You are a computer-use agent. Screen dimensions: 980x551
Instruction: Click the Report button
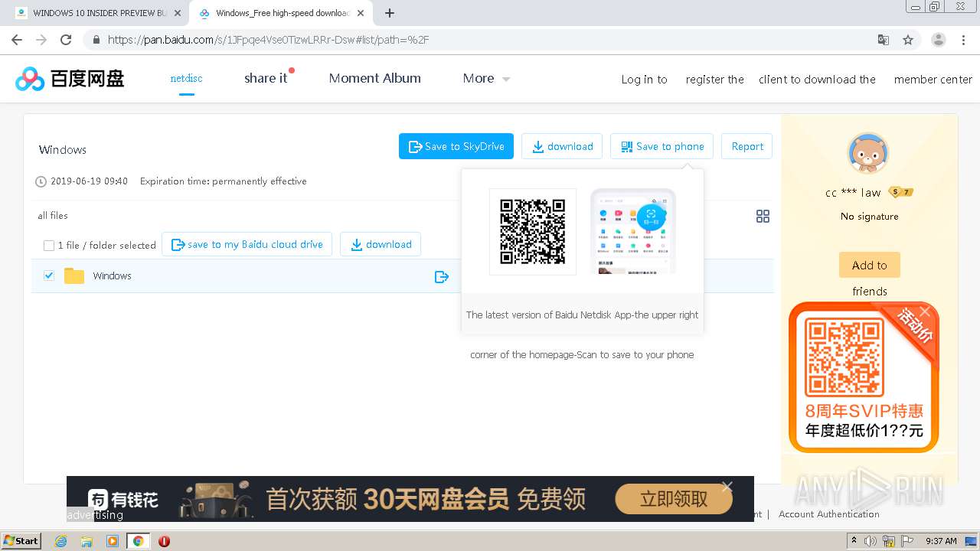(x=746, y=146)
